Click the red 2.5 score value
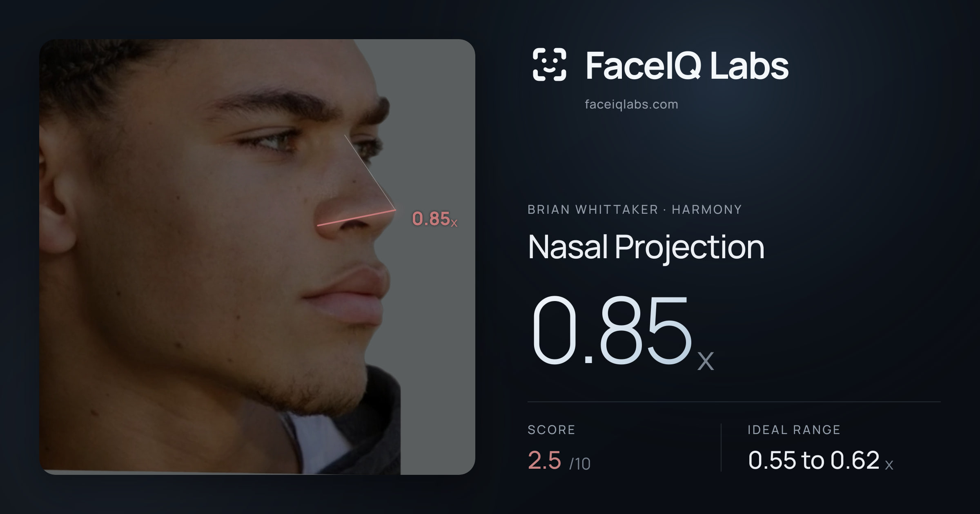980x514 pixels. point(544,460)
